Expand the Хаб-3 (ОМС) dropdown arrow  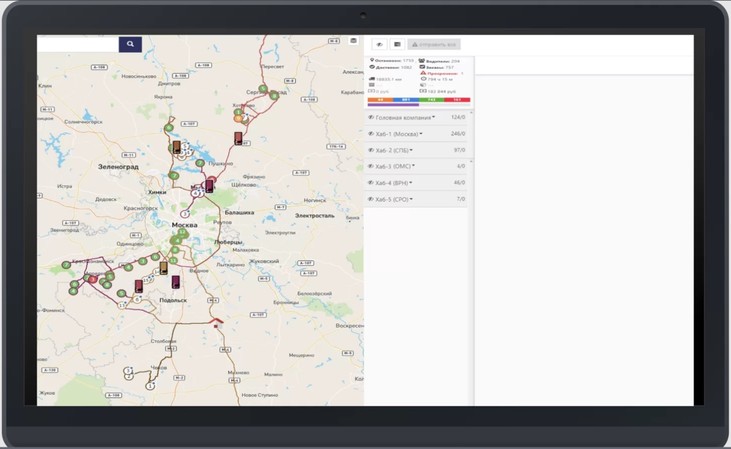click(414, 166)
